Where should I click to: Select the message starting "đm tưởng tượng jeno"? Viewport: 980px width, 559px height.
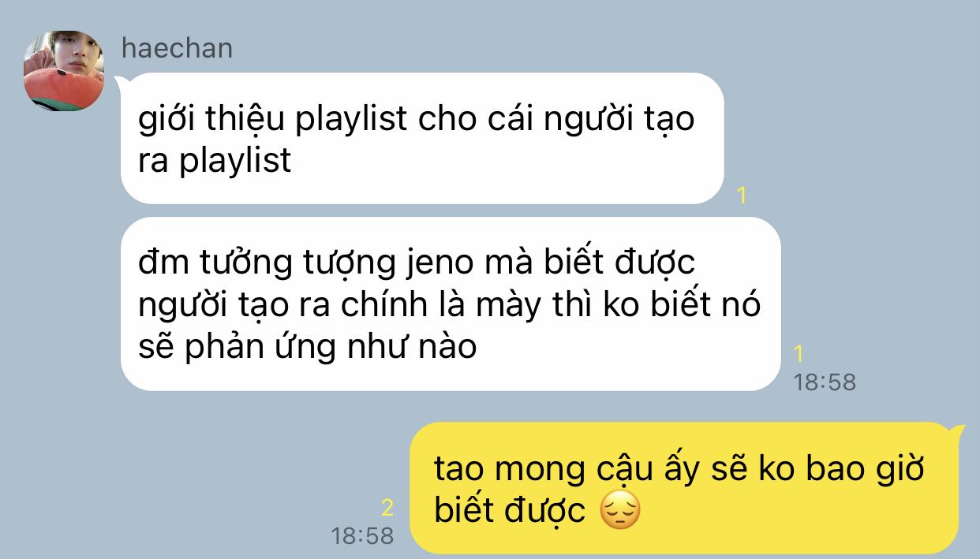451,304
